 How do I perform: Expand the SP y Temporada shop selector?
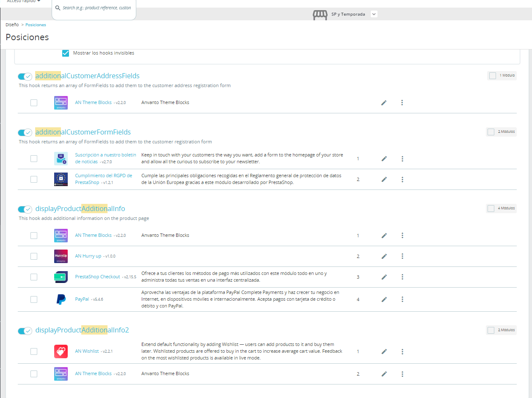tap(374, 14)
